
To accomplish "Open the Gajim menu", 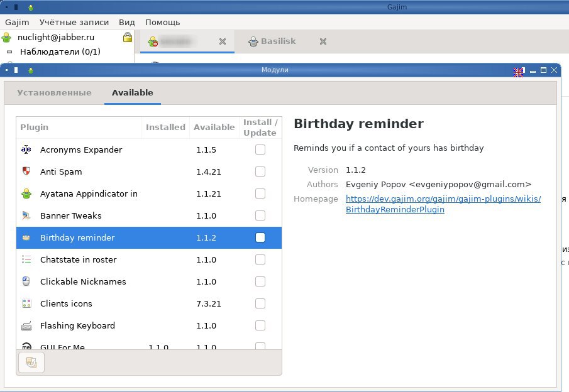I will (x=17, y=22).
